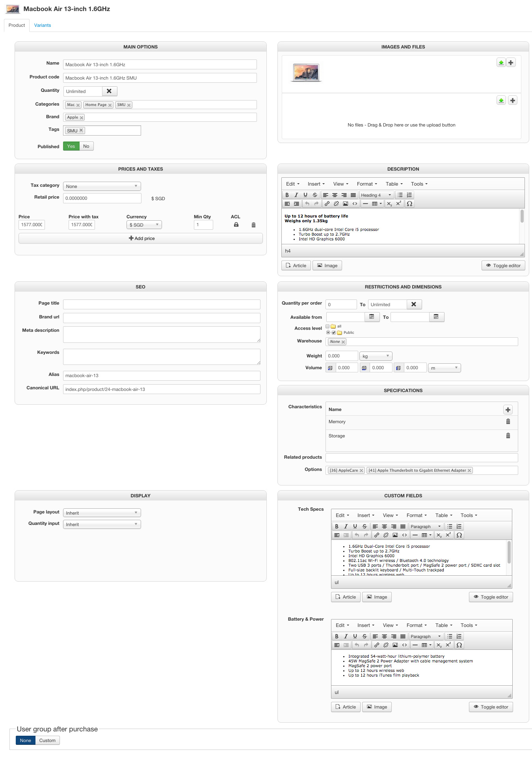The width and height of the screenshot is (532, 757).
Task: Click the green upload icon beside the product image
Action: (501, 63)
